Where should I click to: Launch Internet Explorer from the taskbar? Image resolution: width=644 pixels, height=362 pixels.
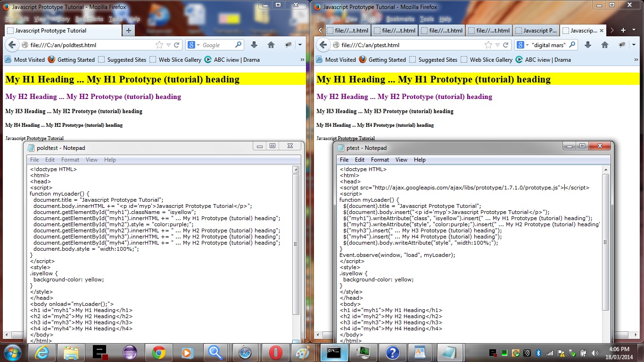pos(42,353)
